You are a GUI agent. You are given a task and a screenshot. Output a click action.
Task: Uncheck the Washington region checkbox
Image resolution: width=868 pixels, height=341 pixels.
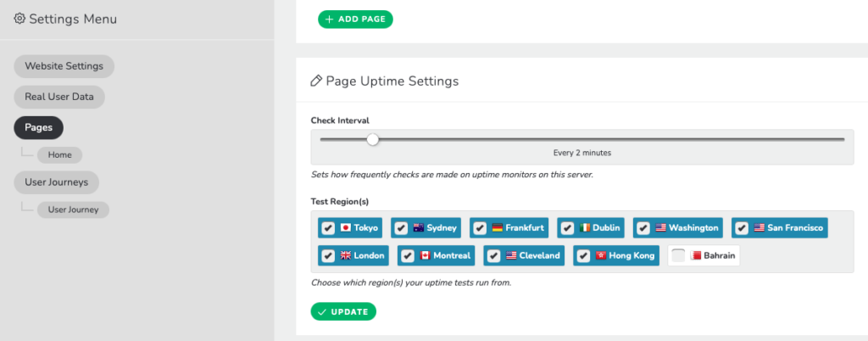643,227
